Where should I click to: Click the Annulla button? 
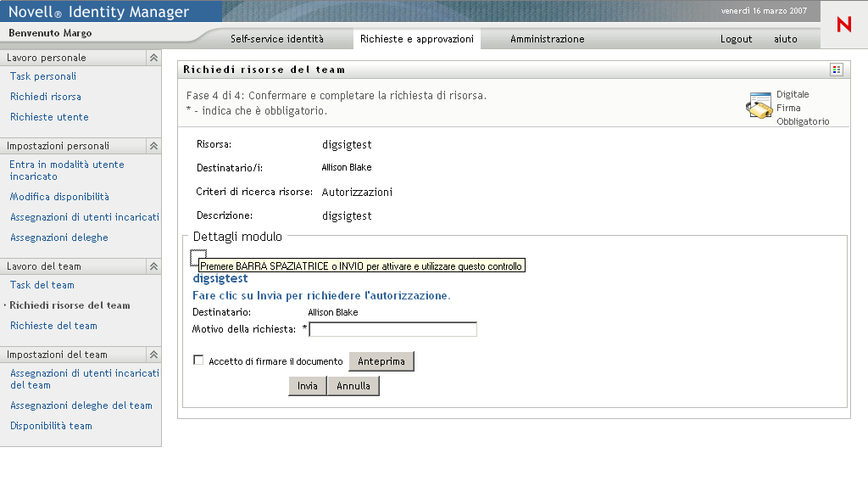click(x=353, y=386)
